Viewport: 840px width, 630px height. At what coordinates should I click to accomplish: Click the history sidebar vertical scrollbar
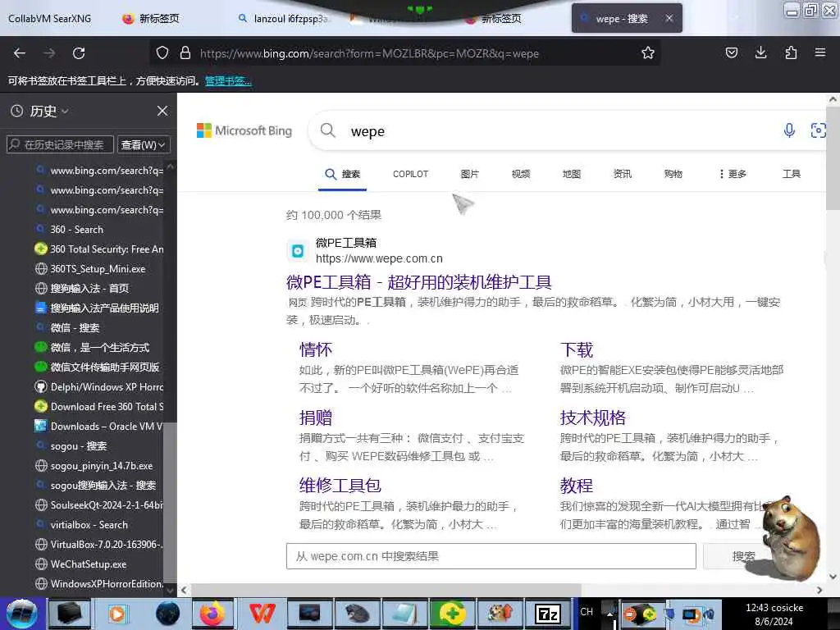pos(171,504)
